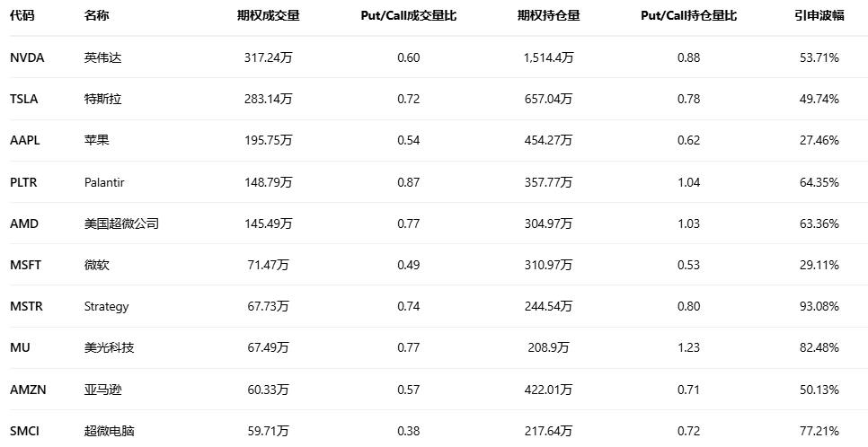Select the 亚马逊 stock name
This screenshot has height=447, width=868.
102,390
